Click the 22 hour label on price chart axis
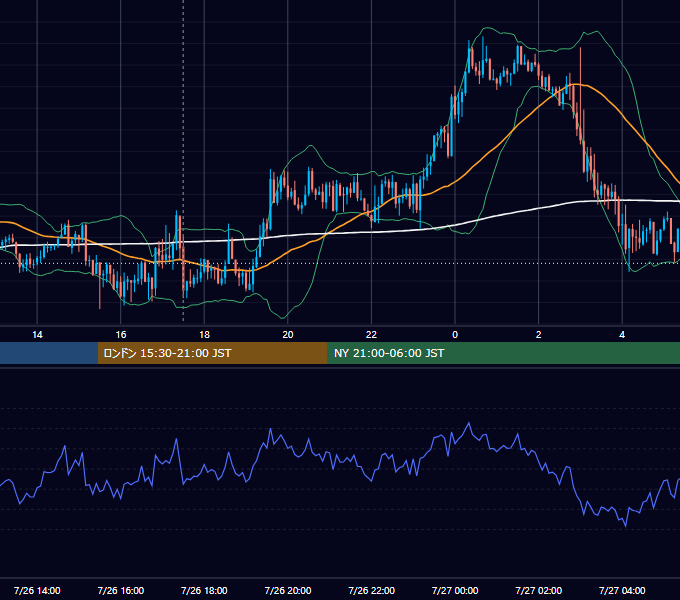 coord(371,335)
